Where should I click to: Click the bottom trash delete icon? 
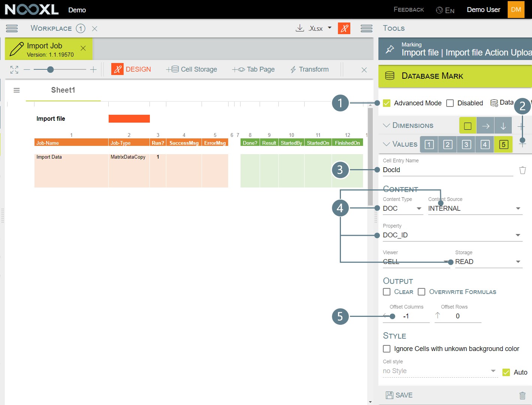[522, 395]
